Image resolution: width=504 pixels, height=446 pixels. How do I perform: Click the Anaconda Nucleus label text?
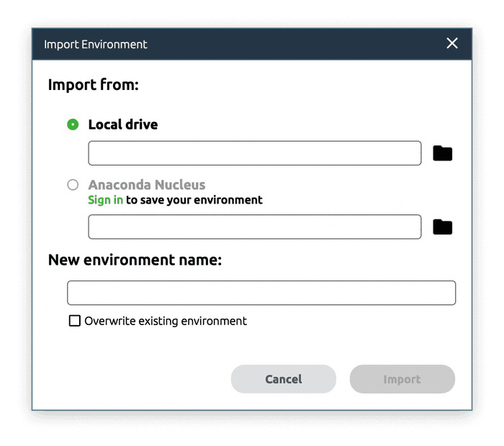[x=146, y=185]
